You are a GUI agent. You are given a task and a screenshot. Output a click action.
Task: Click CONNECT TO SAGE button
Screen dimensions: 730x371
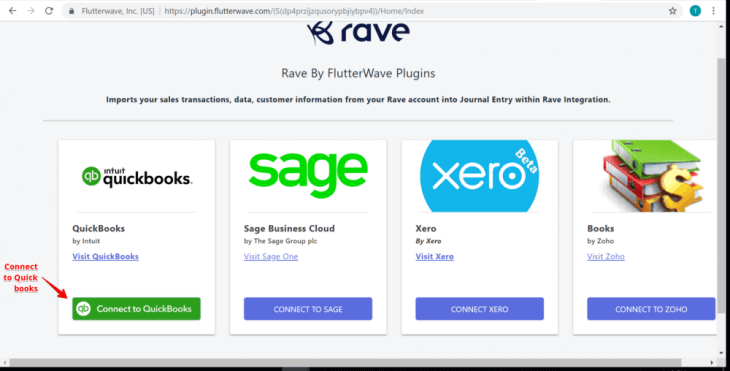click(x=308, y=309)
